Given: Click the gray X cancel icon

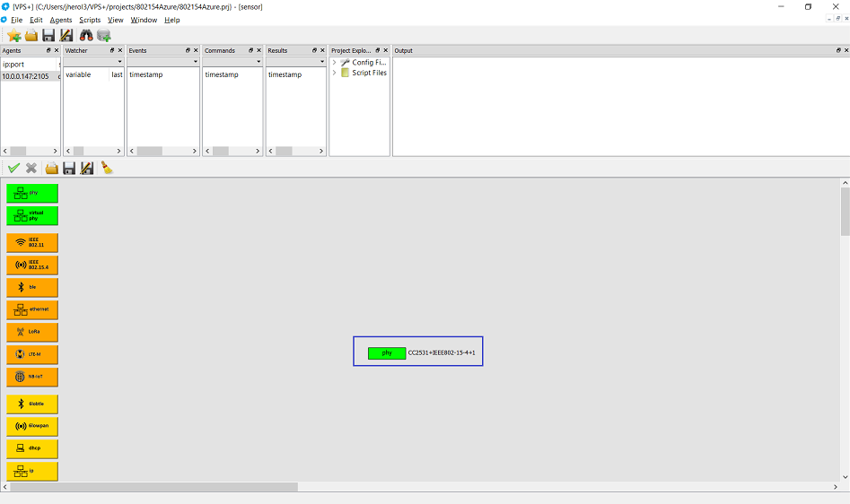Looking at the screenshot, I should (x=31, y=168).
